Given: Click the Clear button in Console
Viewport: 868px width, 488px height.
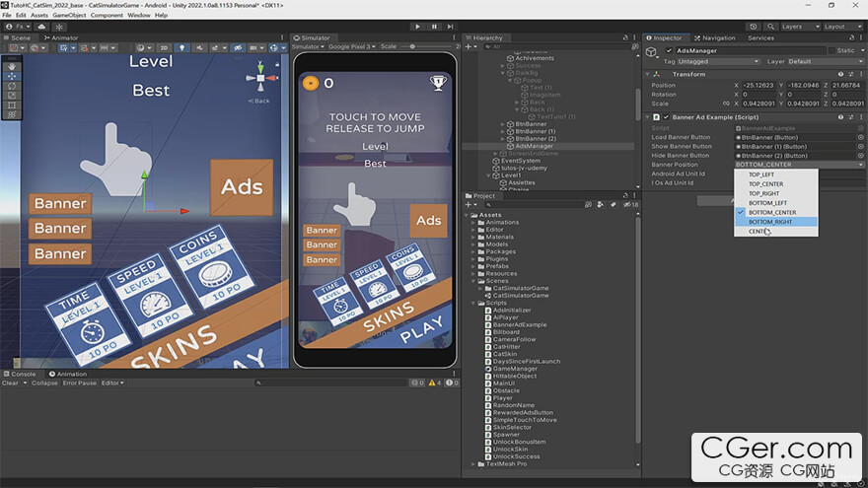Looking at the screenshot, I should point(10,383).
